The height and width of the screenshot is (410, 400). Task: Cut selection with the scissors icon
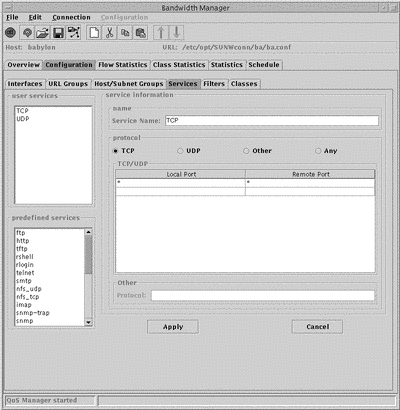click(x=109, y=33)
